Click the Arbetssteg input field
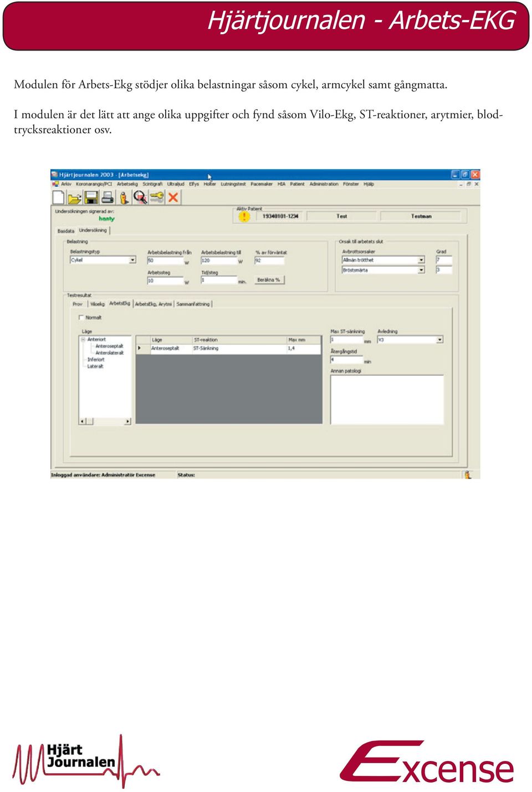The height and width of the screenshot is (792, 532). tap(165, 281)
